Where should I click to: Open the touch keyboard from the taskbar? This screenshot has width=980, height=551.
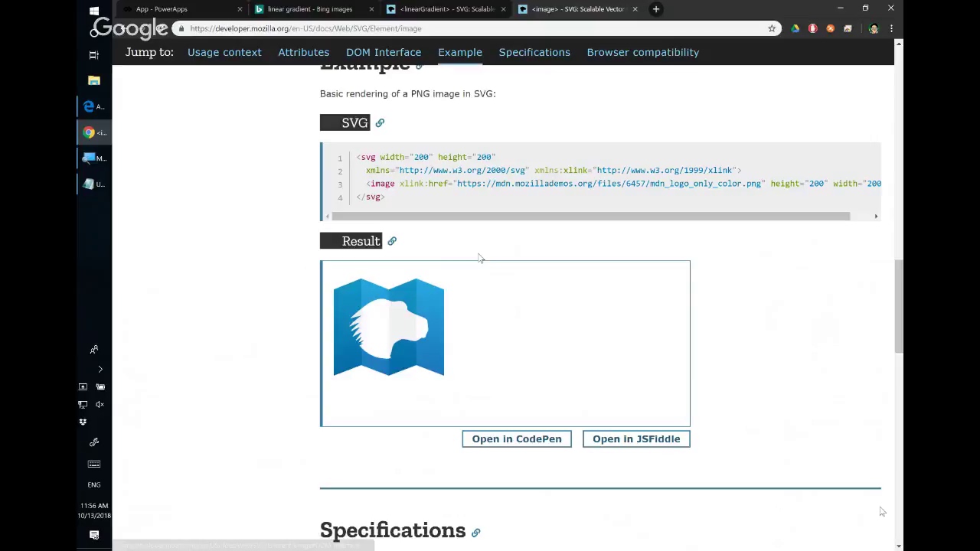point(94,464)
